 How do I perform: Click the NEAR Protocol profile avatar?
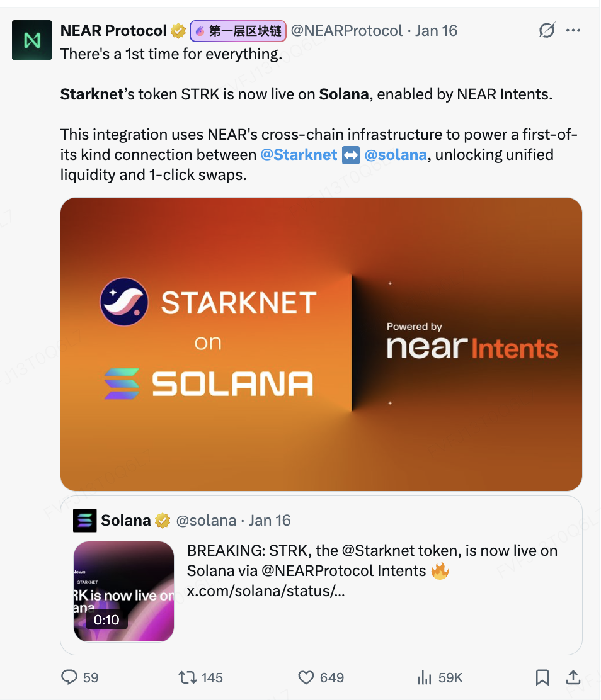click(32, 40)
